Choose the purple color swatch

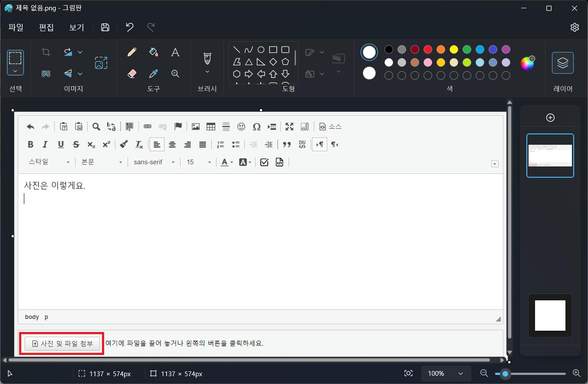point(506,49)
